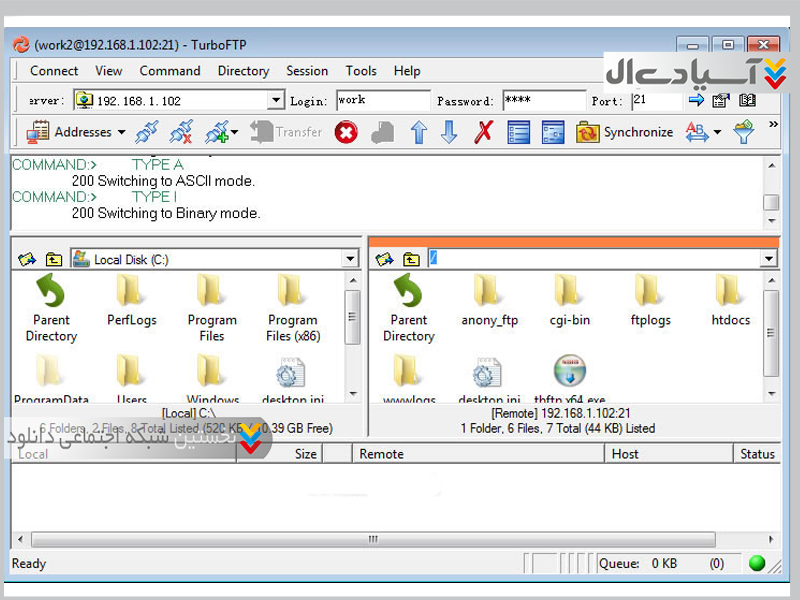Click the Filter funnel icon

[x=743, y=132]
